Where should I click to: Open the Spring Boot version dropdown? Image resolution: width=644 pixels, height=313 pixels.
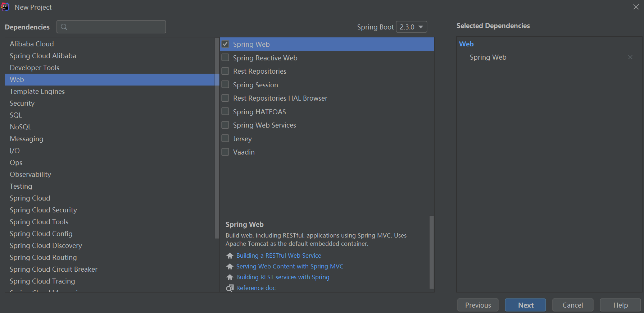click(411, 27)
